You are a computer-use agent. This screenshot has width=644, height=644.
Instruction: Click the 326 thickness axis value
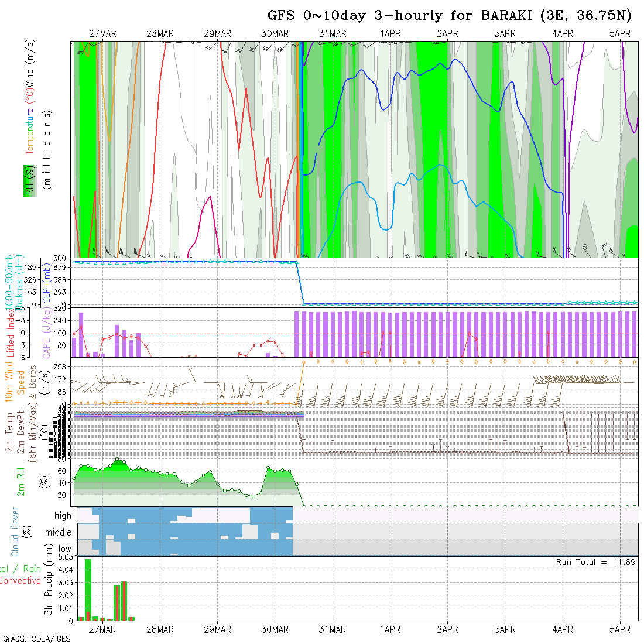tap(30, 280)
